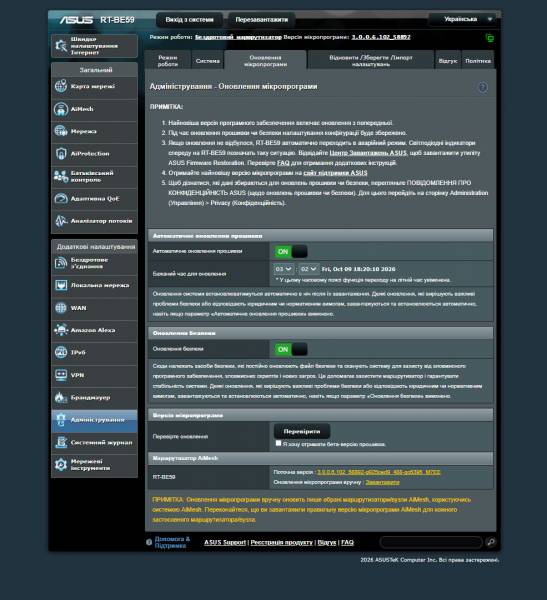Open the Українська language dropdown
The image size is (547, 600).
(x=464, y=19)
